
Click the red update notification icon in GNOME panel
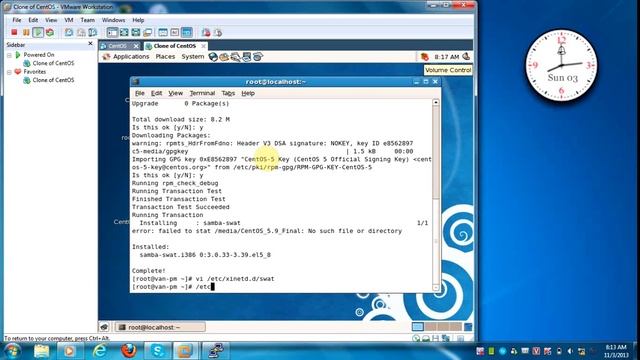click(x=424, y=57)
